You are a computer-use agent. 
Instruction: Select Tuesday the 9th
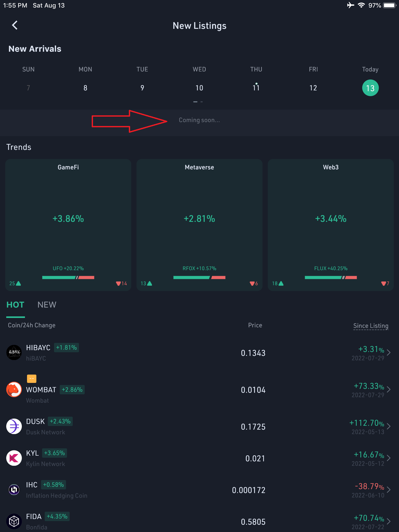(x=142, y=88)
